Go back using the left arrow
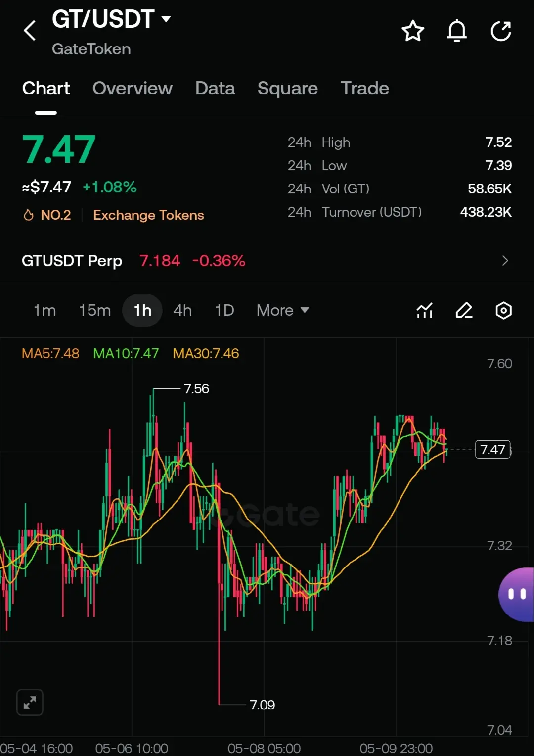534x756 pixels. 30,31
